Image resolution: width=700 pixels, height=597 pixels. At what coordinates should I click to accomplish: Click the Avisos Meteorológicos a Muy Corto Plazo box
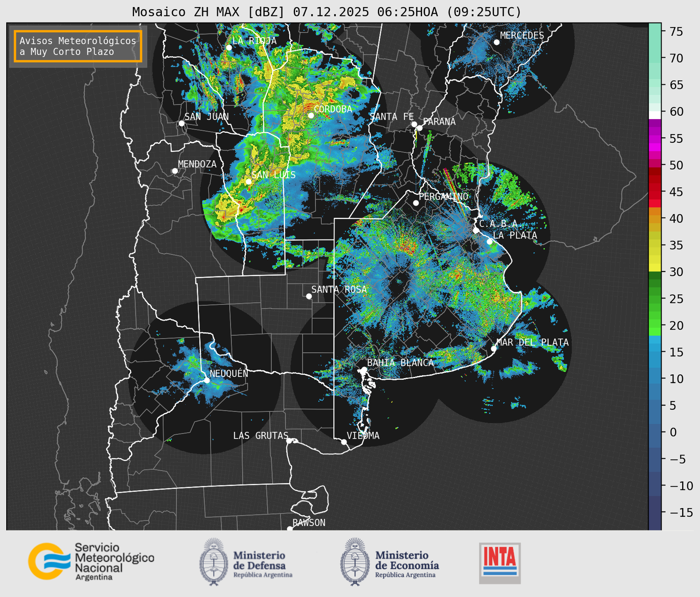[x=78, y=46]
